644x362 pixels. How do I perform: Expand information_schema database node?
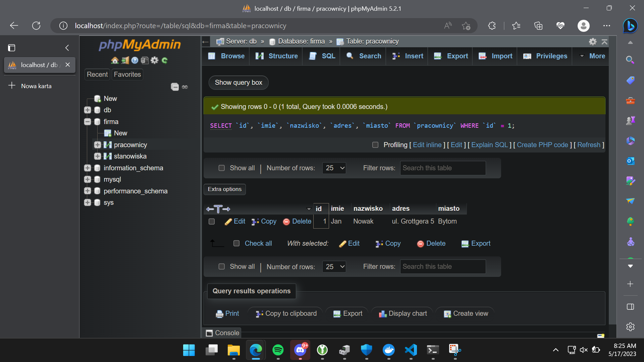coord(88,168)
